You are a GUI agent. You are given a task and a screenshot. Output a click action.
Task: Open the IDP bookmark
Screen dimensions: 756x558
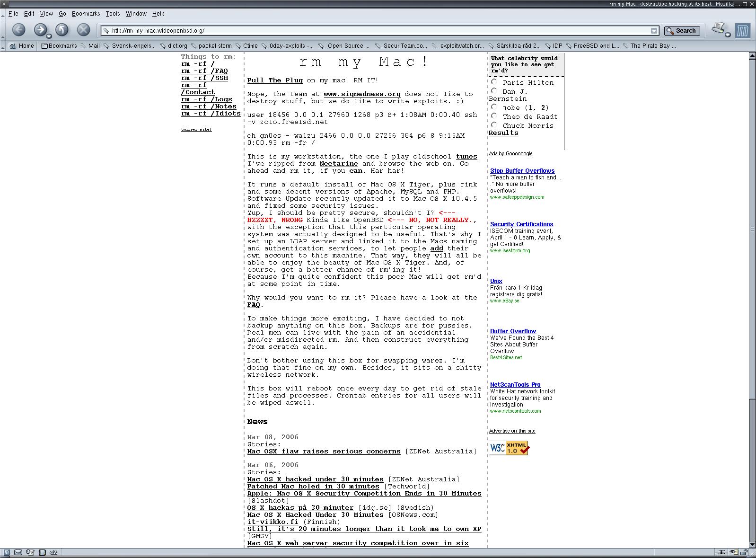click(x=554, y=46)
